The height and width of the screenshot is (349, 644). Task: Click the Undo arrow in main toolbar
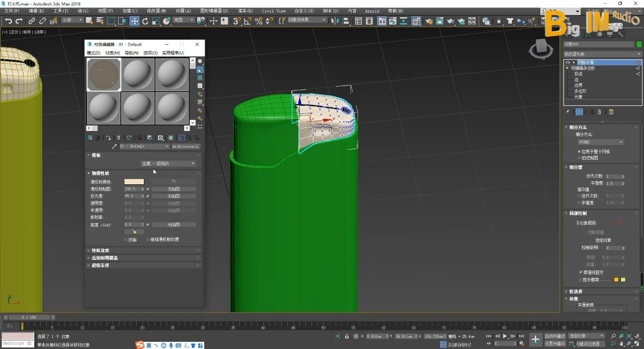click(x=8, y=21)
